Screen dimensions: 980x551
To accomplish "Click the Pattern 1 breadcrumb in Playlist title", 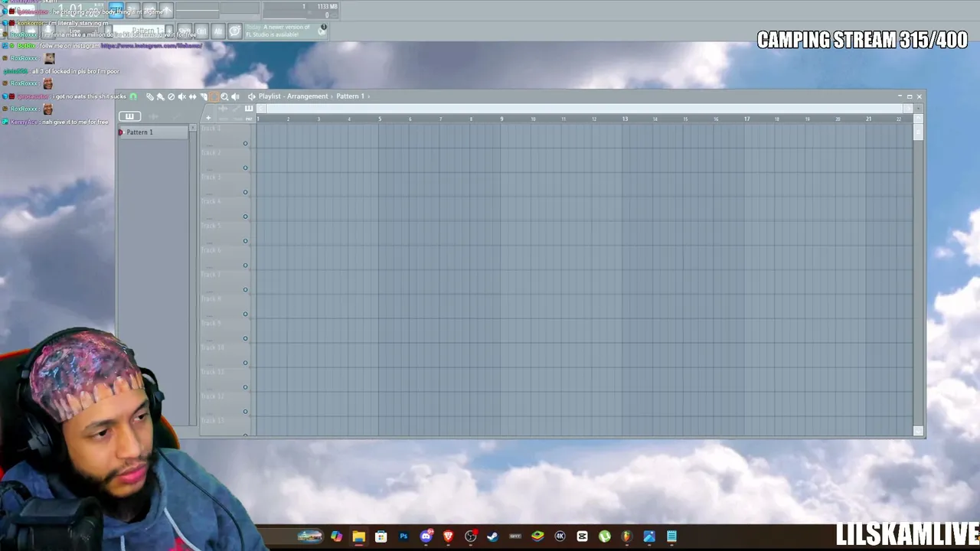I will pyautogui.click(x=350, y=96).
